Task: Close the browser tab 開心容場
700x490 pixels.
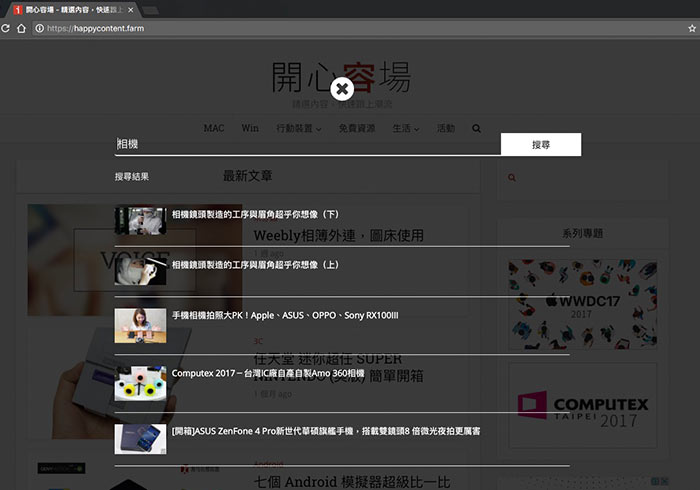Action: 130,10
